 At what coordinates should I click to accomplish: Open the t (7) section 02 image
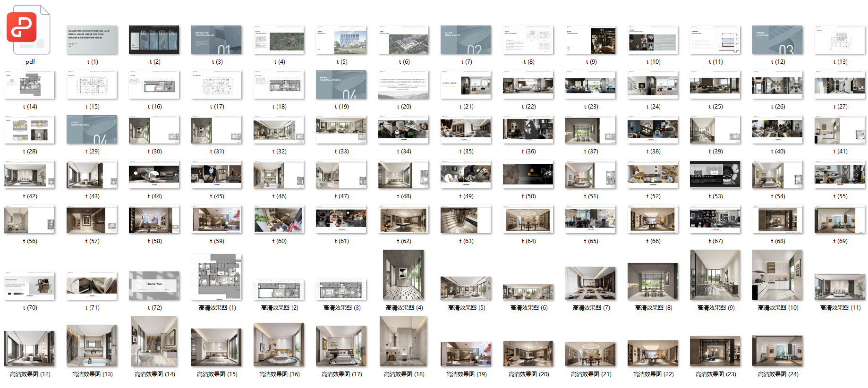click(x=466, y=40)
